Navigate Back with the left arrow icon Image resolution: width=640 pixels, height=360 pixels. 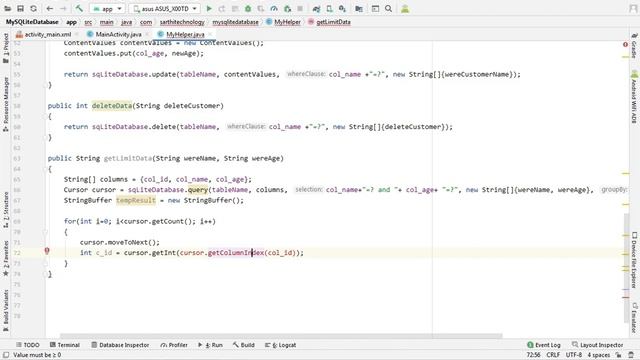point(49,9)
